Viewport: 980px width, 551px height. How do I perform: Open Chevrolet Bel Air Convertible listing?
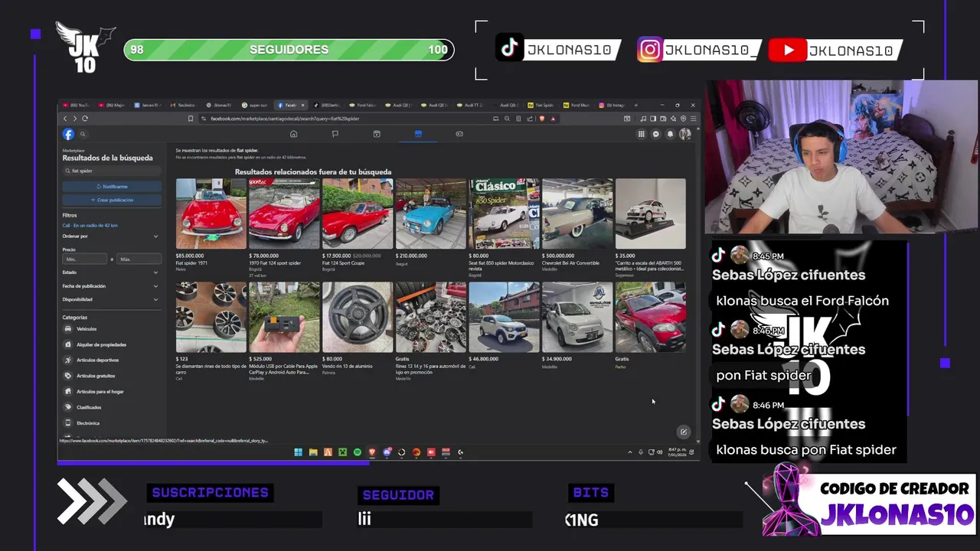coord(577,214)
